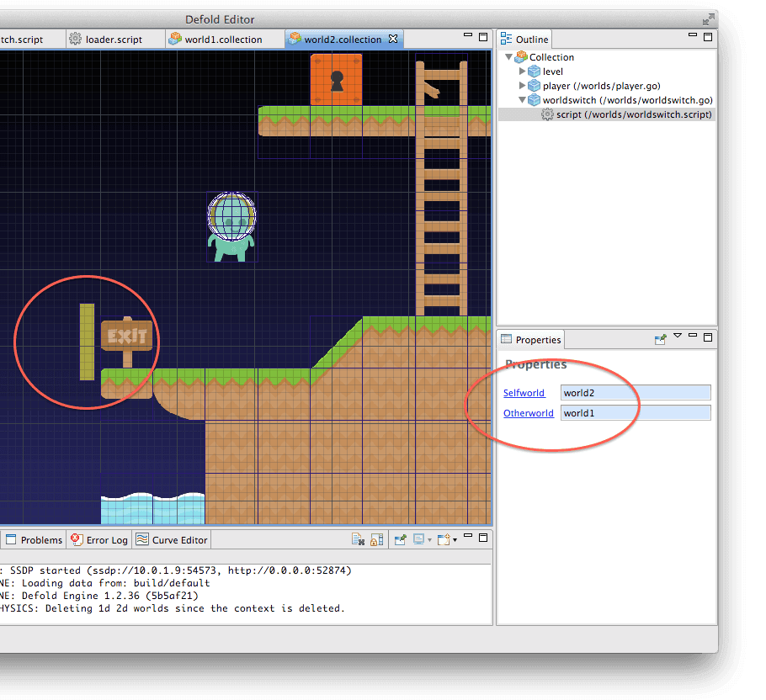766x700 pixels.
Task: Show the Curve Editor tab
Action: (x=179, y=539)
